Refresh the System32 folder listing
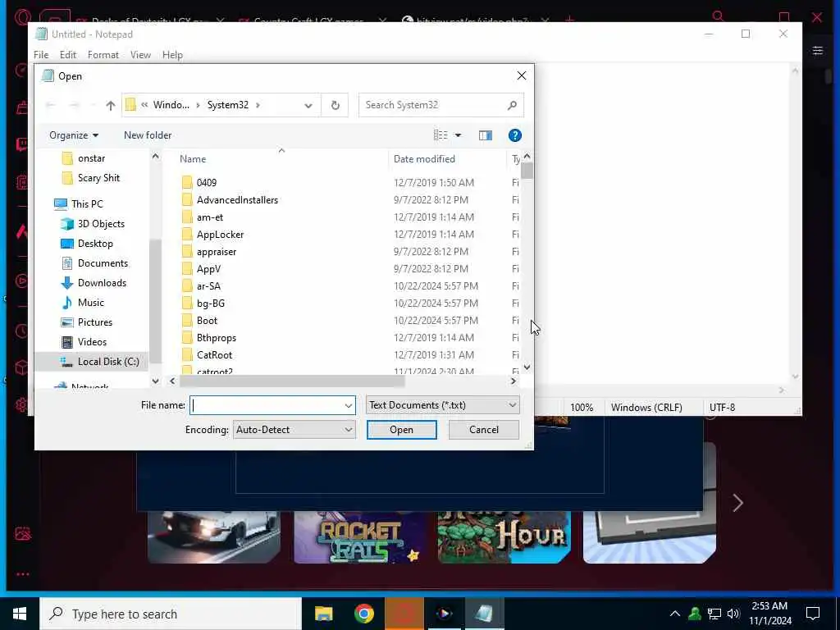 336,105
